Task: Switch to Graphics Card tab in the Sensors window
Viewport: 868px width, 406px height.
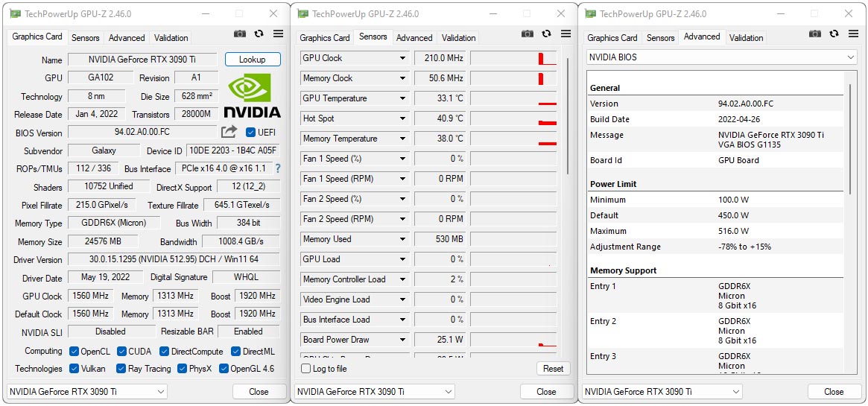Action: point(325,37)
